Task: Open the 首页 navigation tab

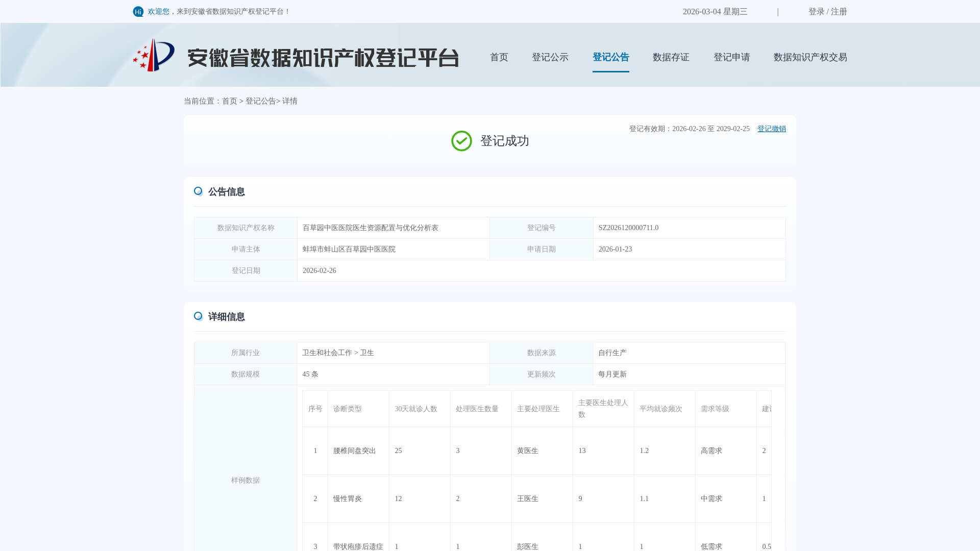Action: (499, 57)
